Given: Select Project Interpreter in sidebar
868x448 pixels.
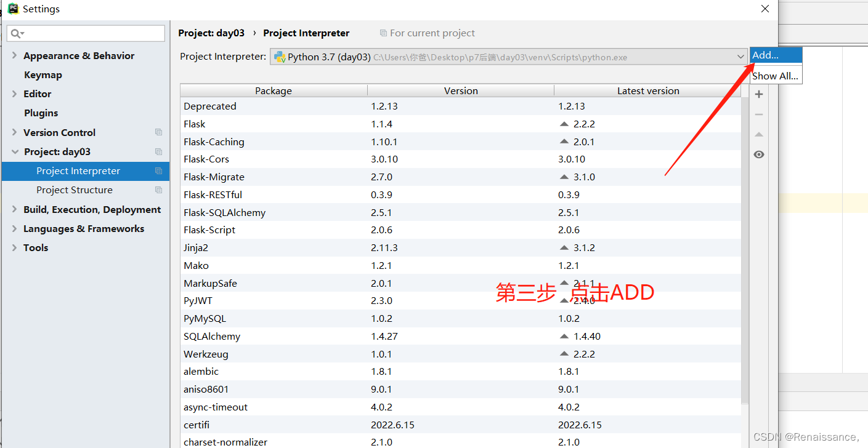Looking at the screenshot, I should [x=85, y=171].
